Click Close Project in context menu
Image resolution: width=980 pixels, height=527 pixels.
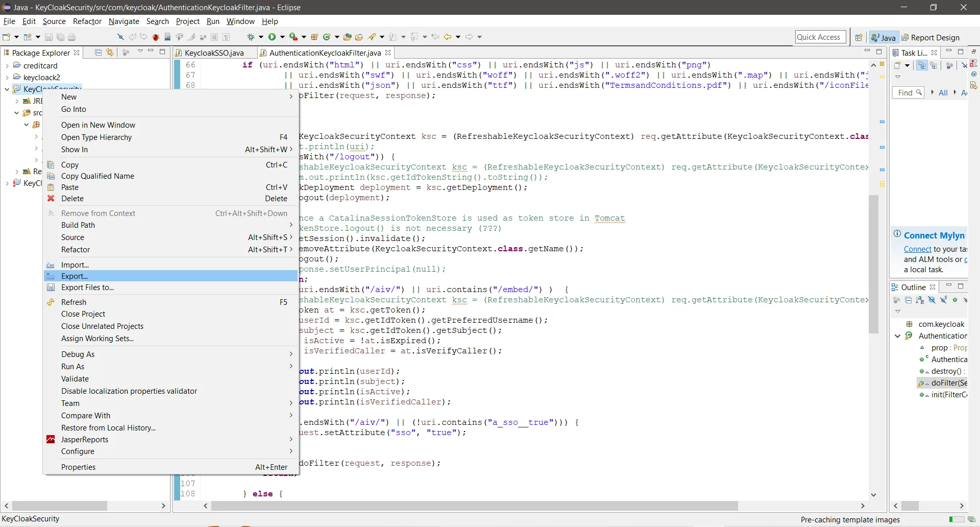pyautogui.click(x=171, y=314)
